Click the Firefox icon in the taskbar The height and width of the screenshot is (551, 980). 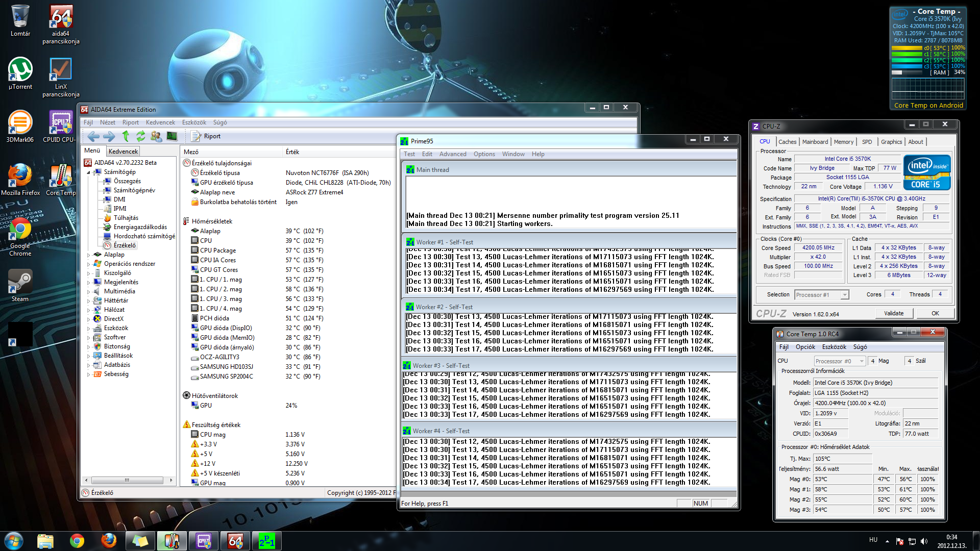pyautogui.click(x=109, y=541)
